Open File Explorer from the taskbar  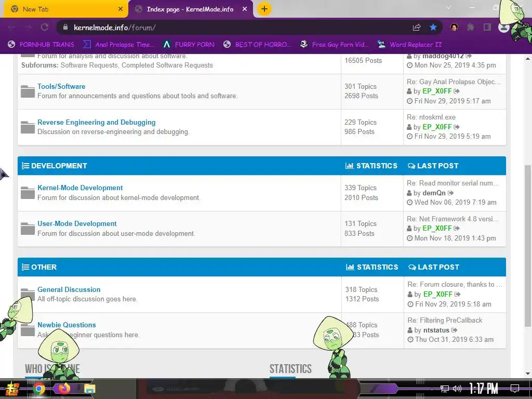pyautogui.click(x=89, y=389)
